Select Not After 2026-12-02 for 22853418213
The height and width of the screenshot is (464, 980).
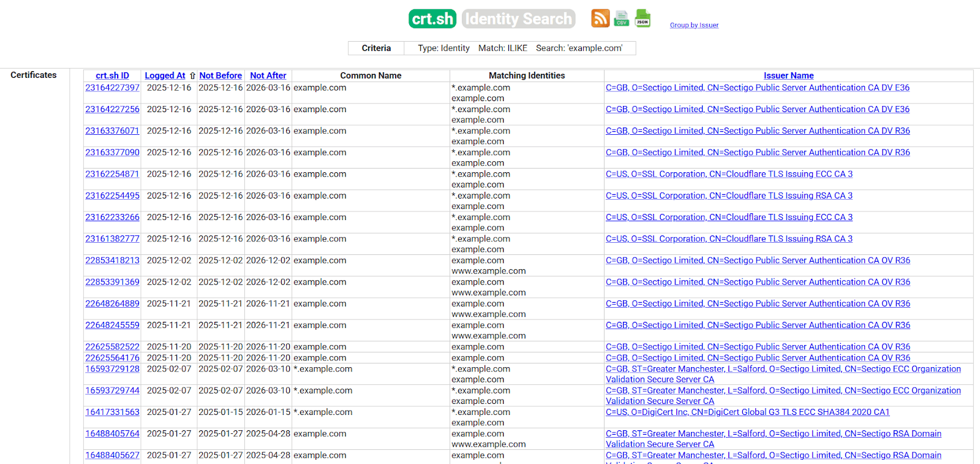click(x=268, y=261)
